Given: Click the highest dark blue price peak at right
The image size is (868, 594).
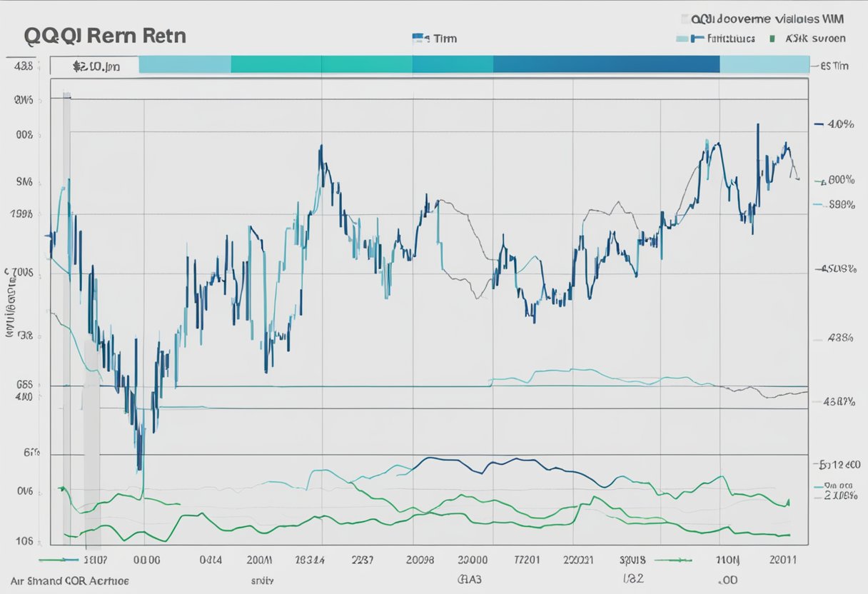Looking at the screenshot, I should click(x=757, y=127).
